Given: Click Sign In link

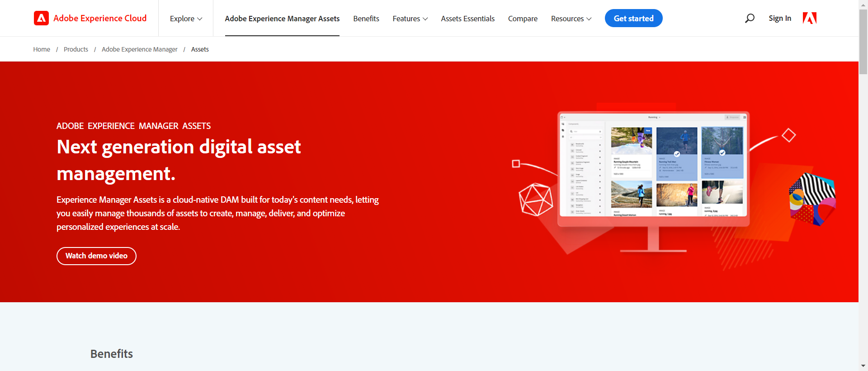Looking at the screenshot, I should click(x=780, y=18).
